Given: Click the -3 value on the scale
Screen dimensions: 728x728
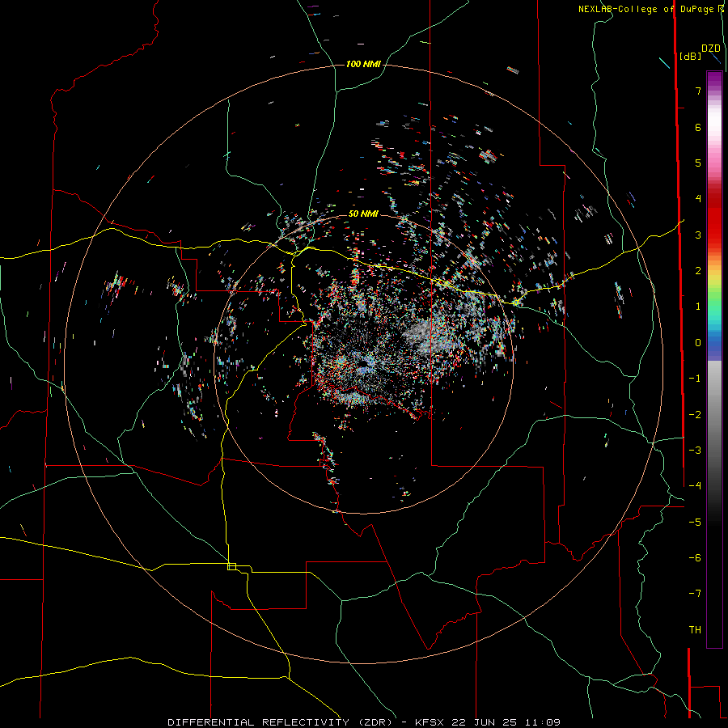Looking at the screenshot, I should tap(695, 451).
